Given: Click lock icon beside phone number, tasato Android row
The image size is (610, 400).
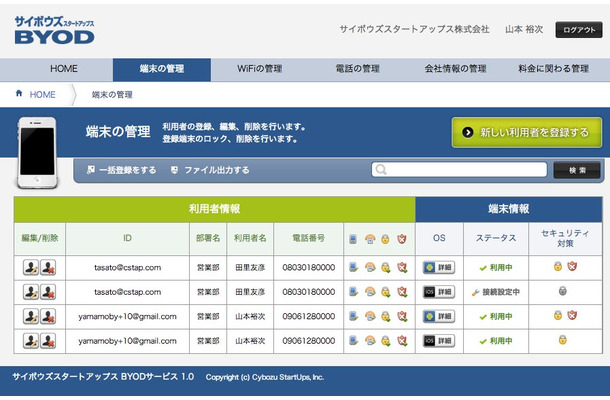Looking at the screenshot, I should [386, 267].
